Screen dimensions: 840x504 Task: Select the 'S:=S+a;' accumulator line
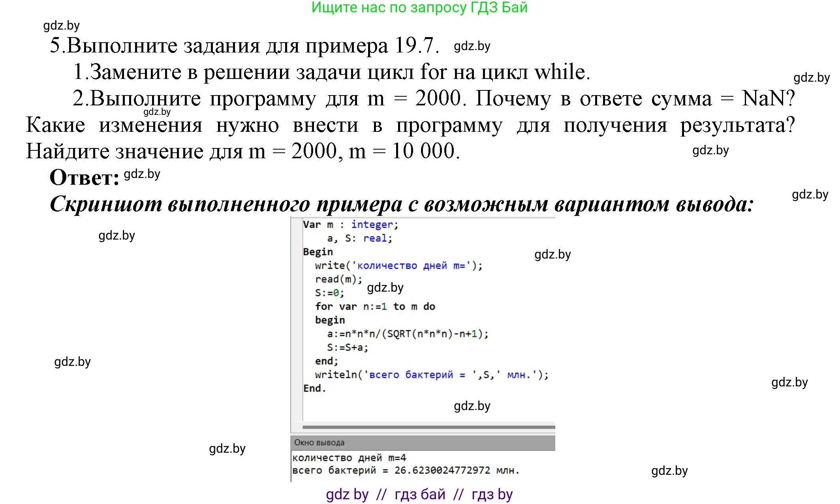click(348, 348)
